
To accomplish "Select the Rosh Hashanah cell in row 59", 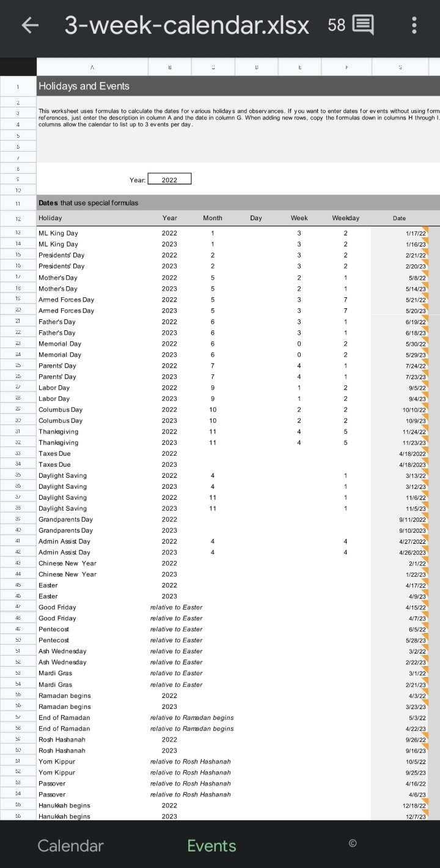I will pyautogui.click(x=92, y=740).
